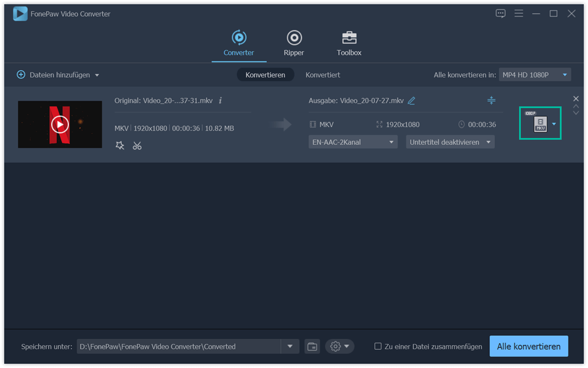Expand the Dateien hinzufügen dropdown arrow

(x=97, y=75)
